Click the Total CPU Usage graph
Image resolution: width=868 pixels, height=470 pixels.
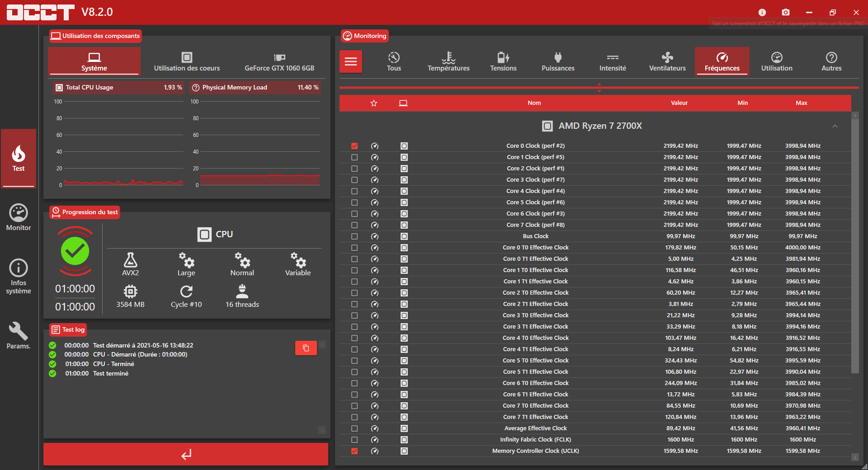click(119, 143)
